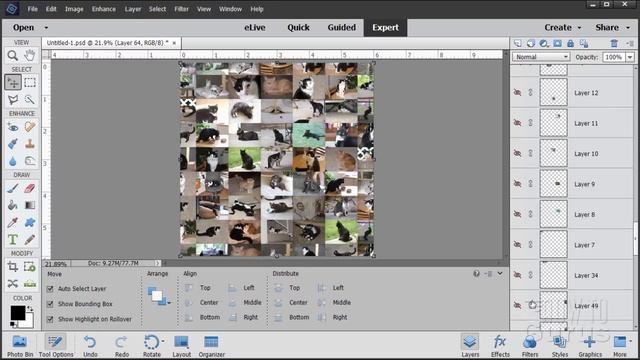Show hidden Layer 10
The image size is (640, 360).
tap(517, 153)
